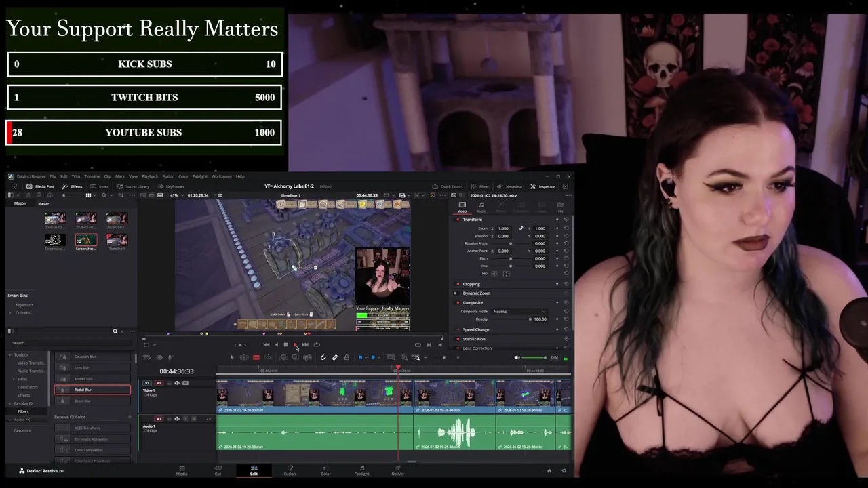Image resolution: width=868 pixels, height=488 pixels.
Task: Reset the Transform section
Action: [x=566, y=220]
